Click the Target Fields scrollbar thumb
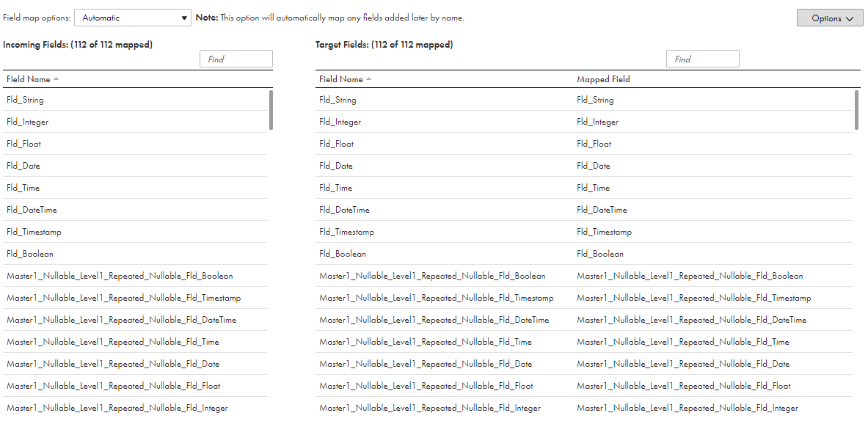The image size is (868, 435). point(856,110)
